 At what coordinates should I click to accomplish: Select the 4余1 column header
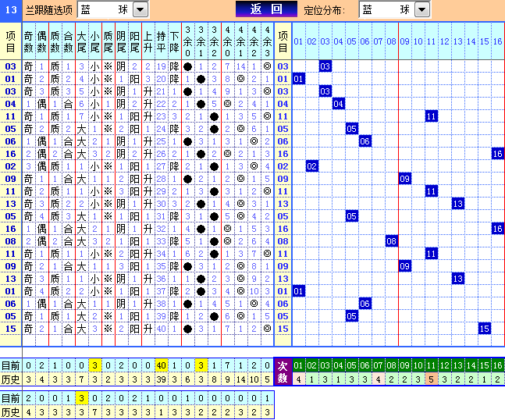point(241,41)
